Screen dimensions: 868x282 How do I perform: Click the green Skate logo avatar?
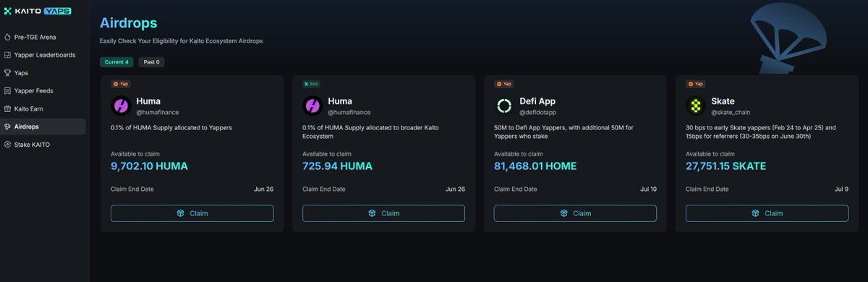[695, 106]
